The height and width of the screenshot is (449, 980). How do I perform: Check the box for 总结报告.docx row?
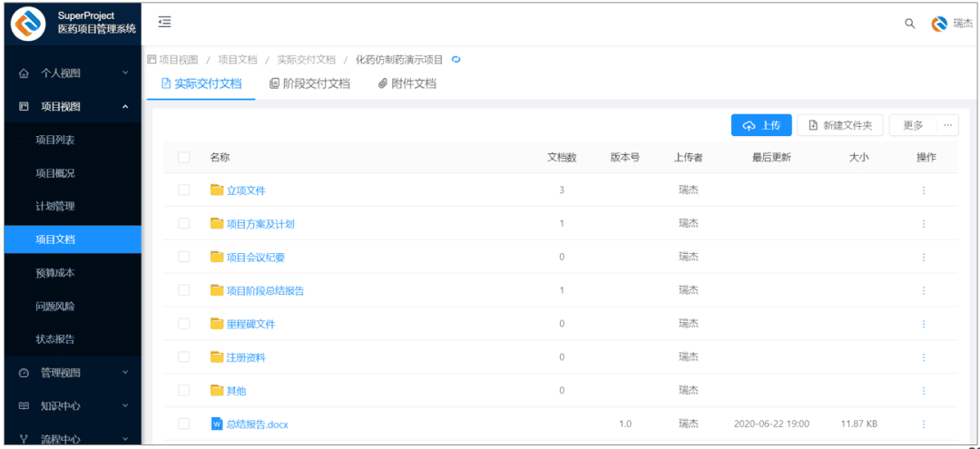(183, 424)
